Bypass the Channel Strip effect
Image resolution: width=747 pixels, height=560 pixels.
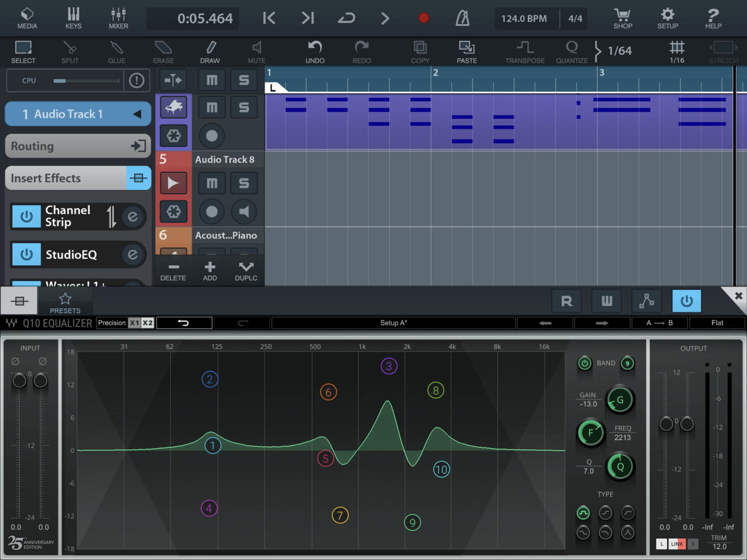click(26, 217)
